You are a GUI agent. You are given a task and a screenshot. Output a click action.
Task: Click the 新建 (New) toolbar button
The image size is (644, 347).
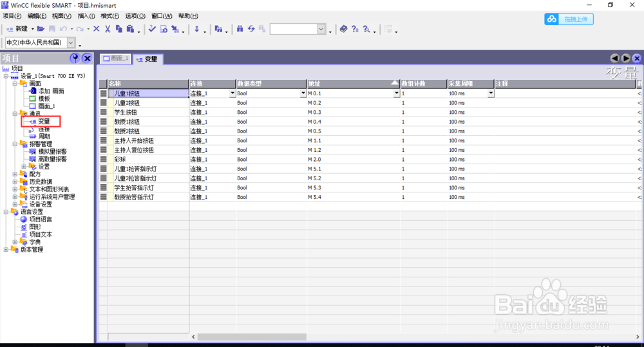pyautogui.click(x=17, y=29)
